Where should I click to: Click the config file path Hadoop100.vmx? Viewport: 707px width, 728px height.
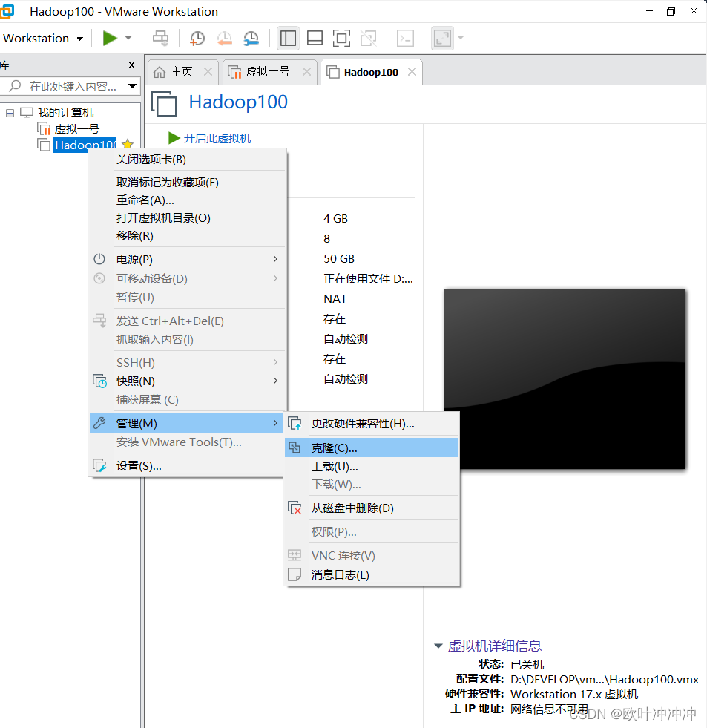pyautogui.click(x=605, y=679)
